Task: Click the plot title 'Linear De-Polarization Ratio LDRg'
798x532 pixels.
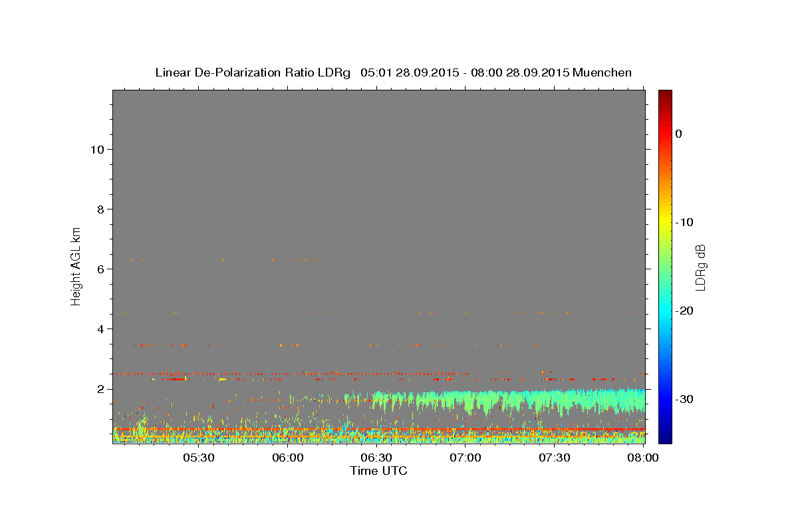Action: [252, 72]
